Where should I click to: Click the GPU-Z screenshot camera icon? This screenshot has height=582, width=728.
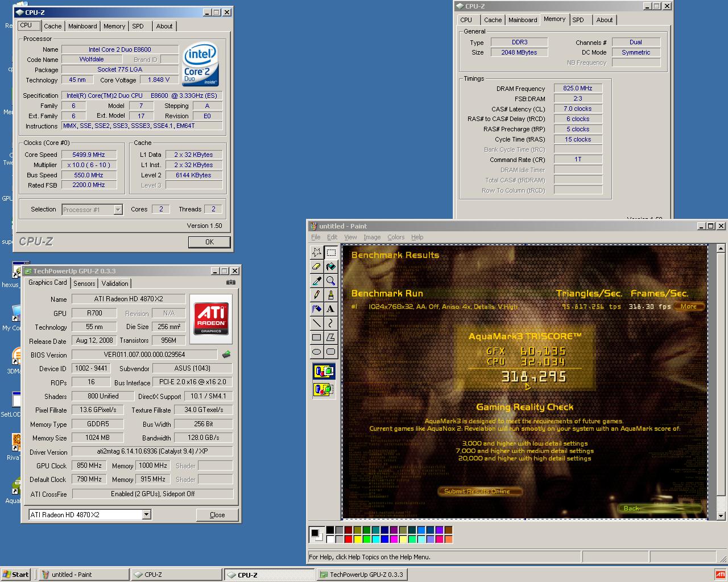pos(230,282)
